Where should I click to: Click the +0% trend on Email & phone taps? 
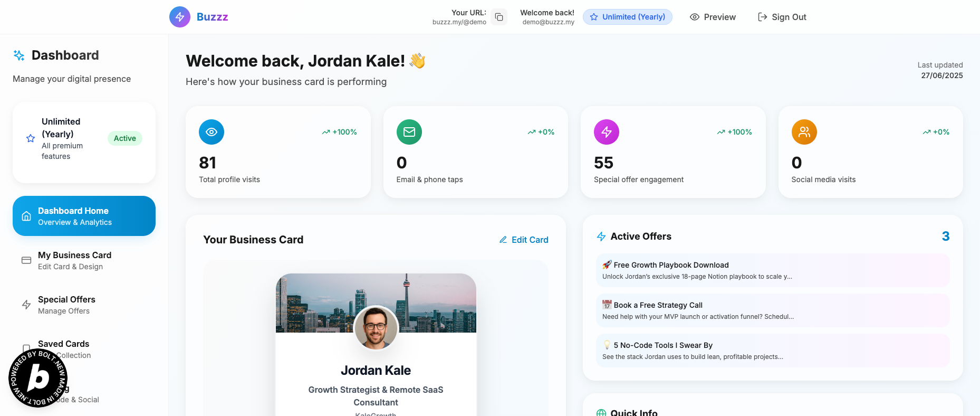point(541,132)
